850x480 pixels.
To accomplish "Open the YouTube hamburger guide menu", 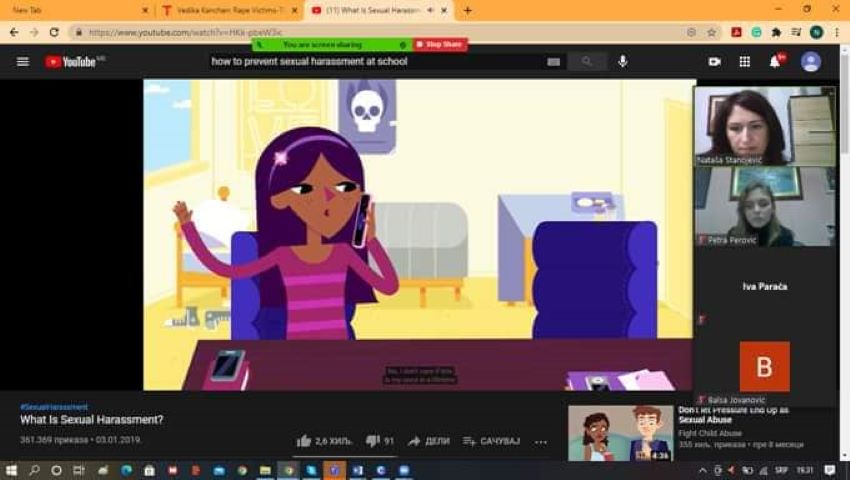I will coord(22,62).
